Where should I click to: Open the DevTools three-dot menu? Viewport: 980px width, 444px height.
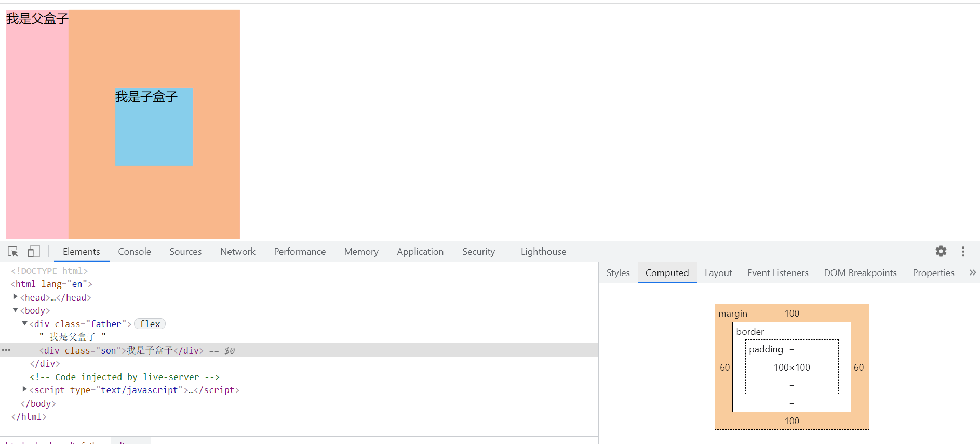coord(963,252)
